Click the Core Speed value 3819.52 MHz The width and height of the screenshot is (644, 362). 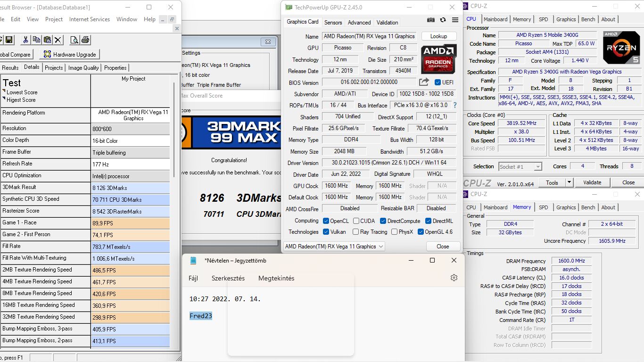pyautogui.click(x=521, y=123)
